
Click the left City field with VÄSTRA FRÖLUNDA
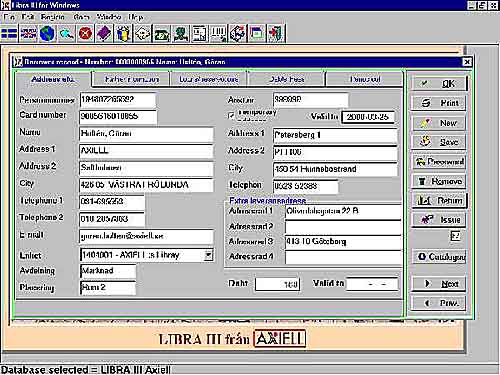(x=146, y=185)
